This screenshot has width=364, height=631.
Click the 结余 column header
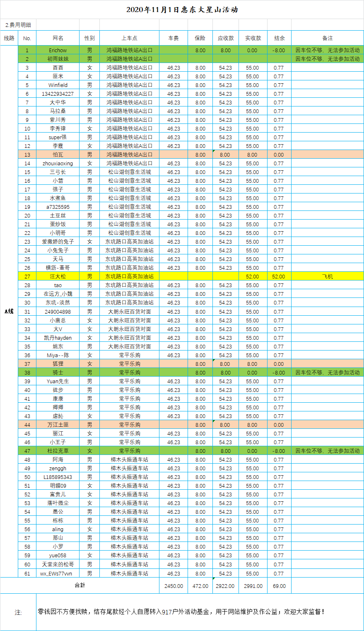click(x=279, y=38)
